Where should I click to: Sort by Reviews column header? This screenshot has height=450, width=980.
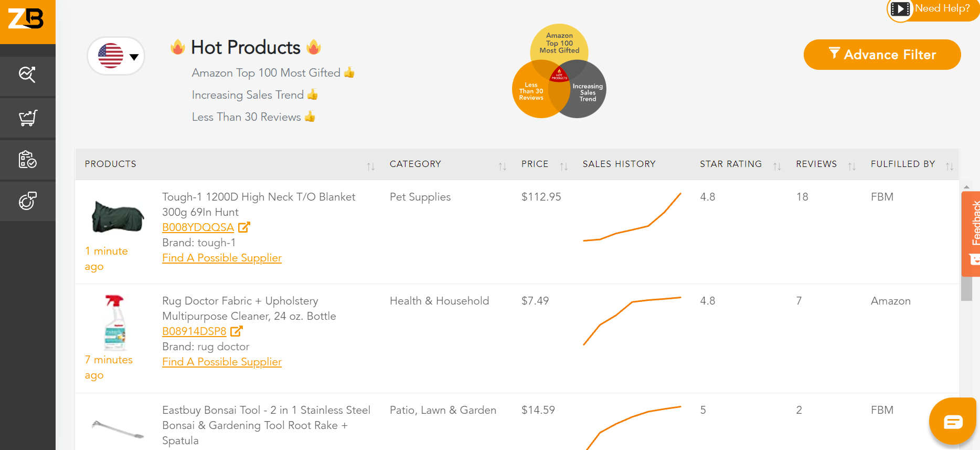pos(852,166)
